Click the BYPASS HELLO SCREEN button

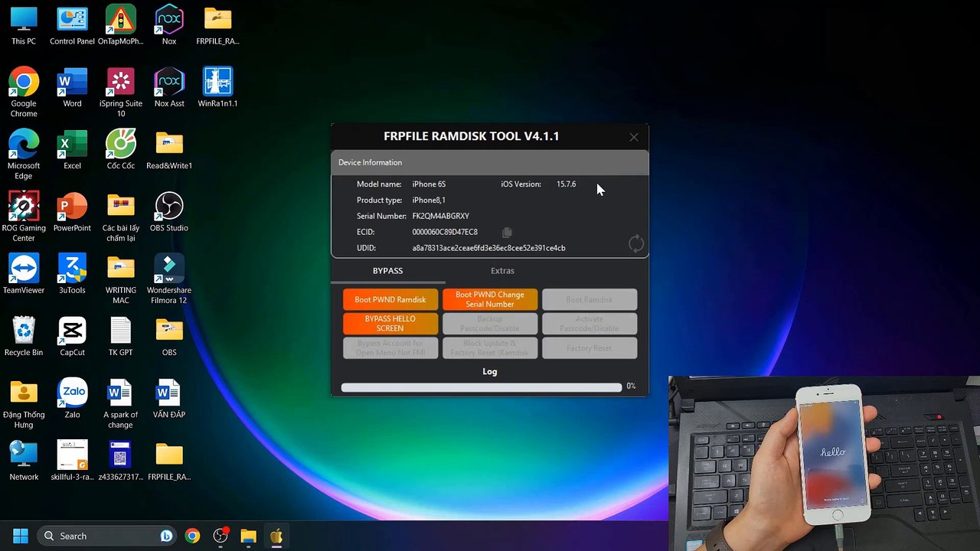coord(390,324)
